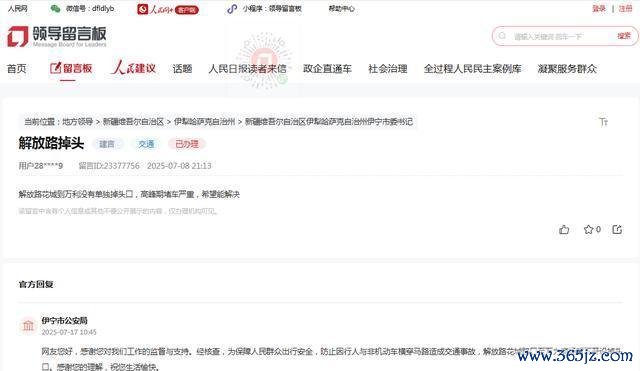Click the 官方回复 section heading
Screen dimensions: 640x371
36,284
